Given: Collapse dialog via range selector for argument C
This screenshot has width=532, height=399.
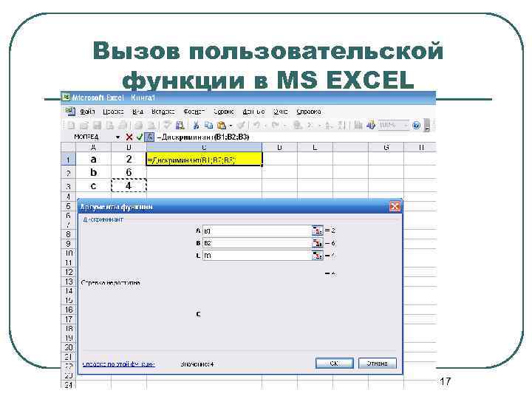Looking at the screenshot, I should click(x=317, y=255).
